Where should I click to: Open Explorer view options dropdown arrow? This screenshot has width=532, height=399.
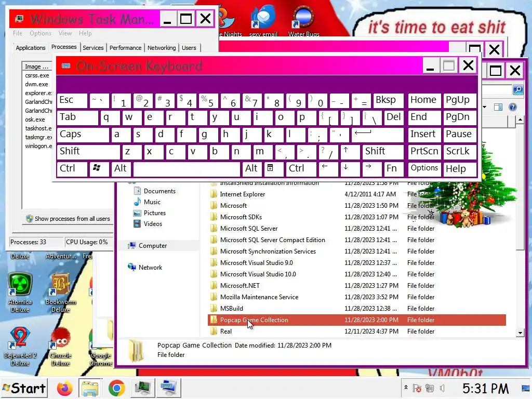point(485,107)
